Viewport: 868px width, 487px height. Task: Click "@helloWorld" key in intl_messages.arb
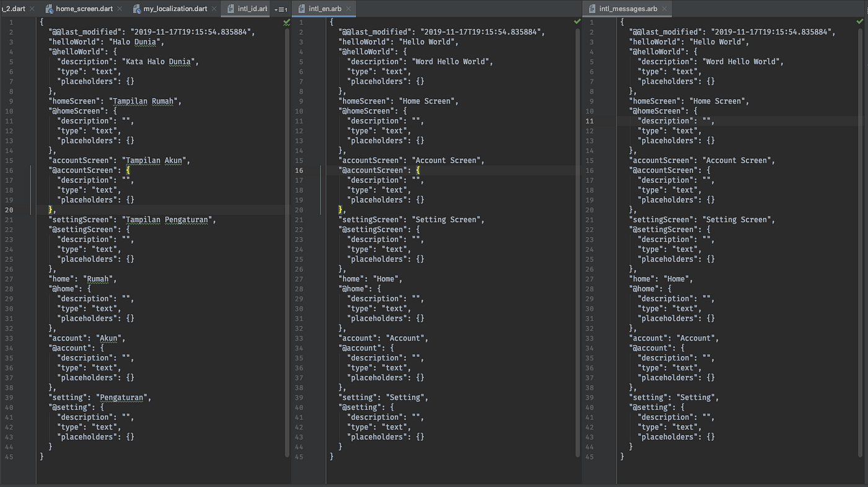point(657,51)
